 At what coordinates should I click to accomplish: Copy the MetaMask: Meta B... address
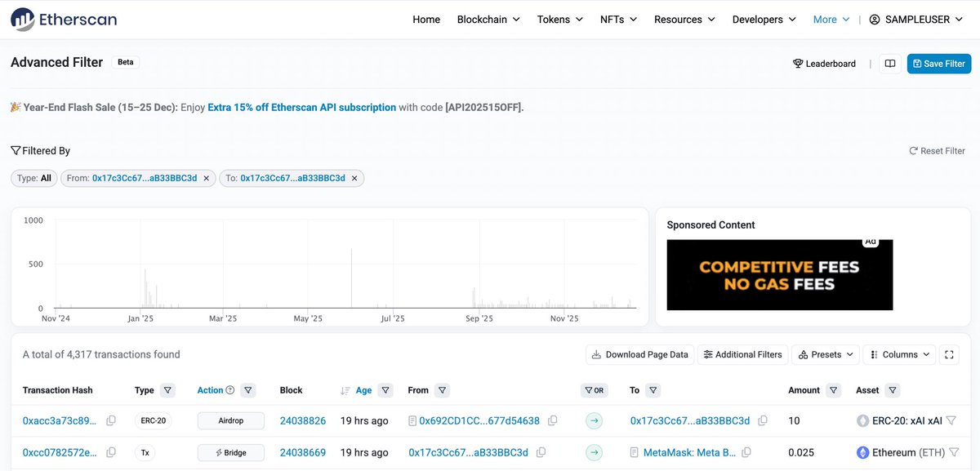point(746,452)
